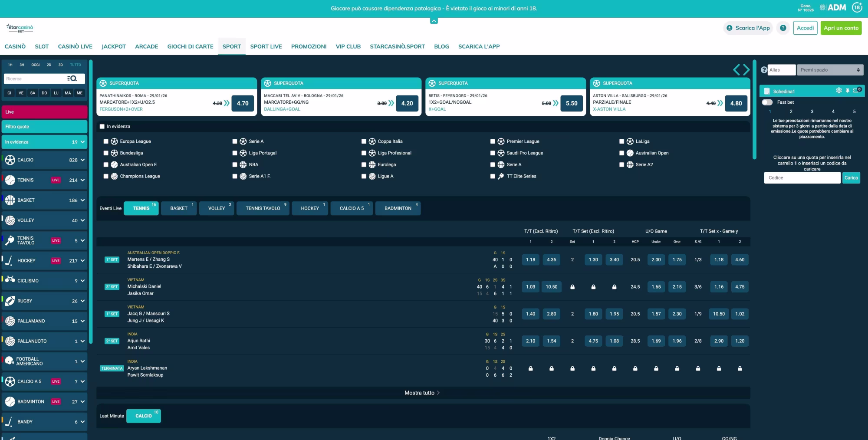Open the Tennis section via its racket icon
This screenshot has width=868, height=440.
tap(10, 180)
